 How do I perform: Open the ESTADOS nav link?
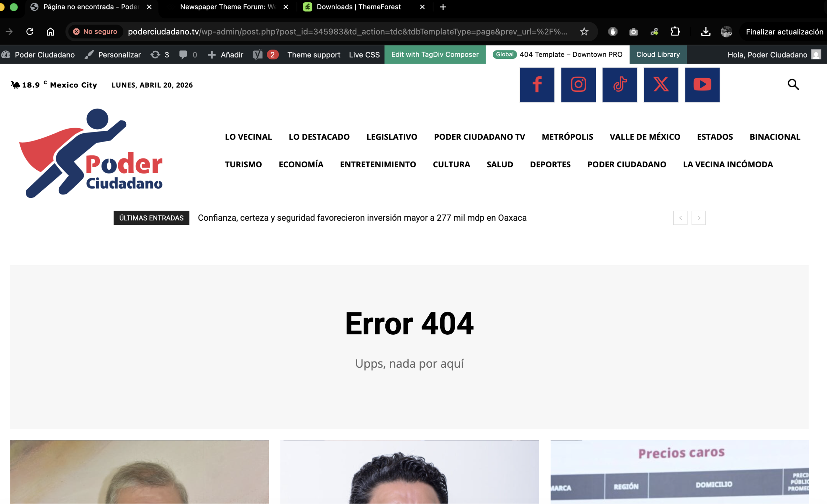click(x=715, y=137)
